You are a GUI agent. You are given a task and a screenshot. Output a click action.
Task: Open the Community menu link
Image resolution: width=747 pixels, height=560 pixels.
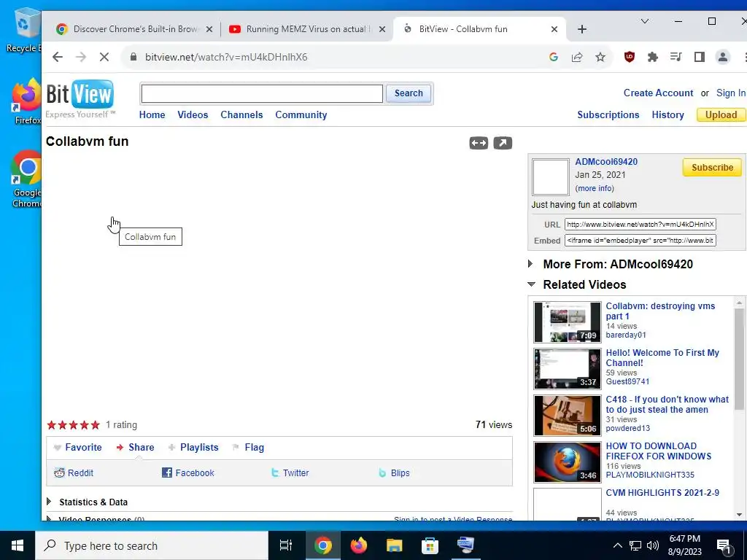click(301, 114)
